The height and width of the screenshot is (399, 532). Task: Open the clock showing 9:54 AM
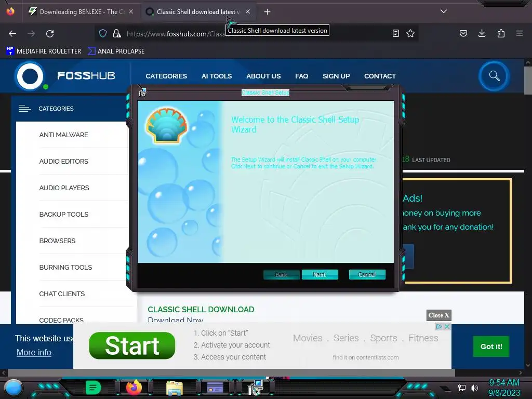pos(504,388)
